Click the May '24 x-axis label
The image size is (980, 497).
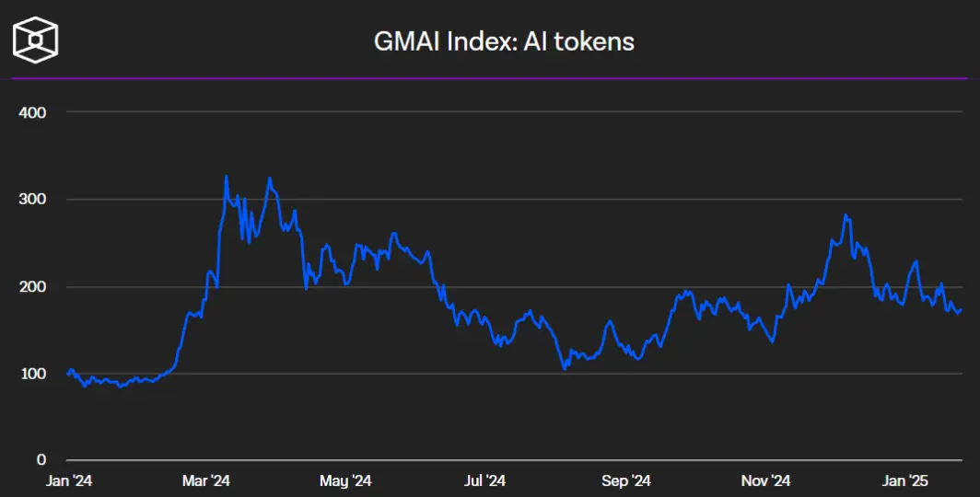point(345,480)
